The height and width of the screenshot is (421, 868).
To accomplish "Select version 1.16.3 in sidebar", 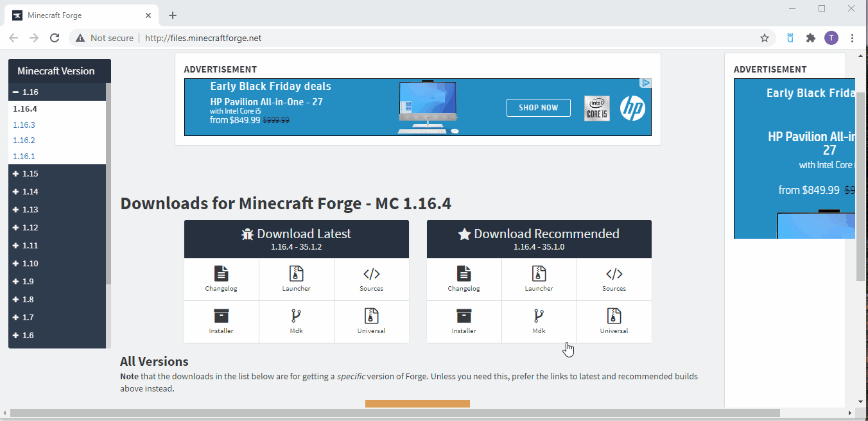I will point(24,125).
